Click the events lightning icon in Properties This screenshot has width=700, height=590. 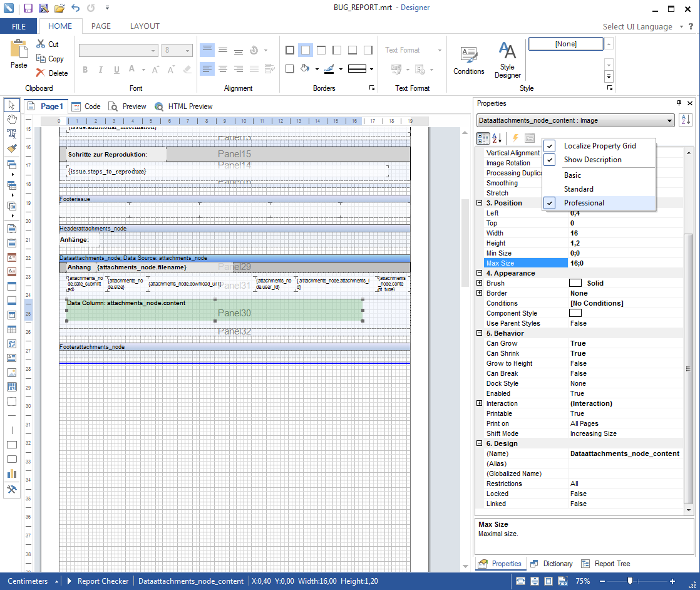pos(515,138)
